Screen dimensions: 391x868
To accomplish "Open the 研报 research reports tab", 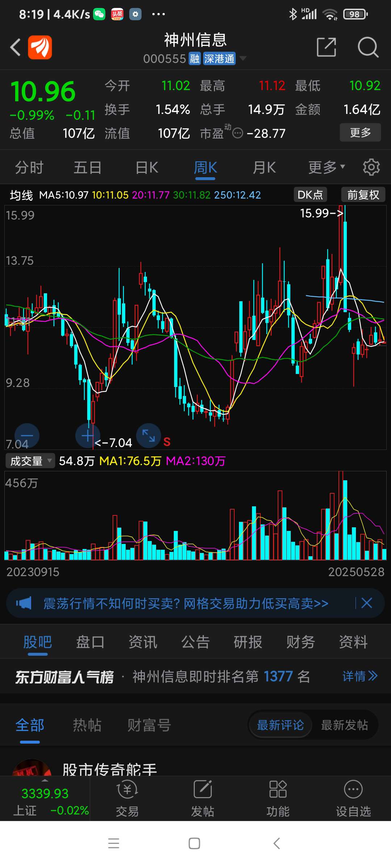I will point(248,642).
